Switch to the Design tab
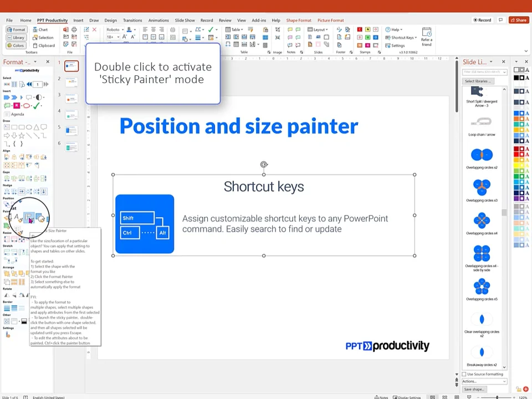The image size is (532, 399). 111,21
